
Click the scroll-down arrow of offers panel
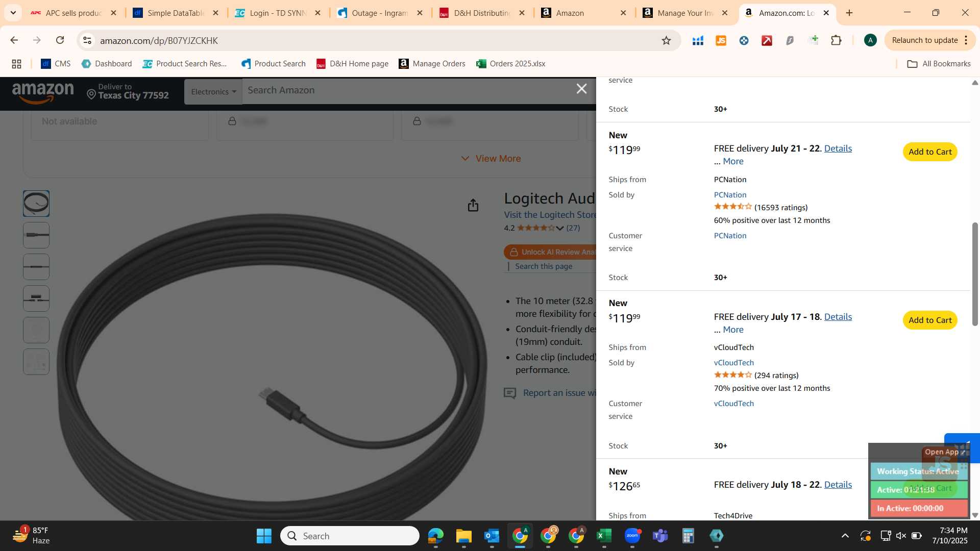[975, 515]
